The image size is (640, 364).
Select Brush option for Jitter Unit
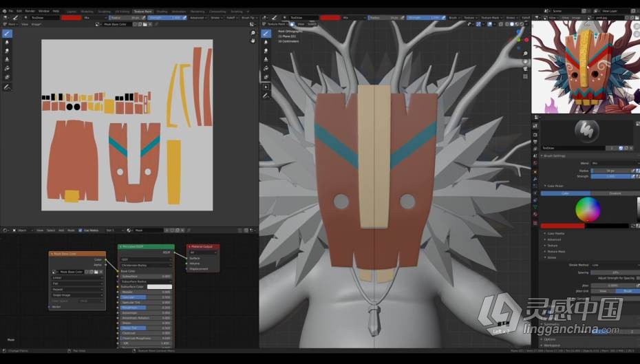[x=627, y=291]
